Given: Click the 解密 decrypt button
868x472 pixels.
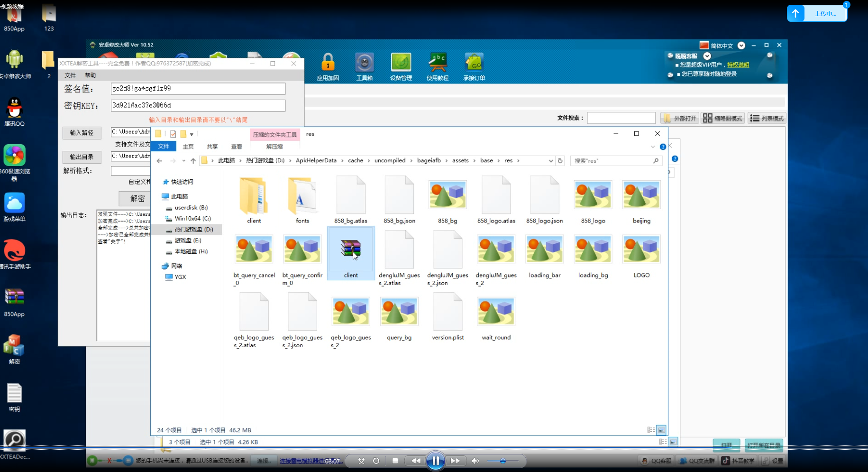Looking at the screenshot, I should tap(137, 198).
